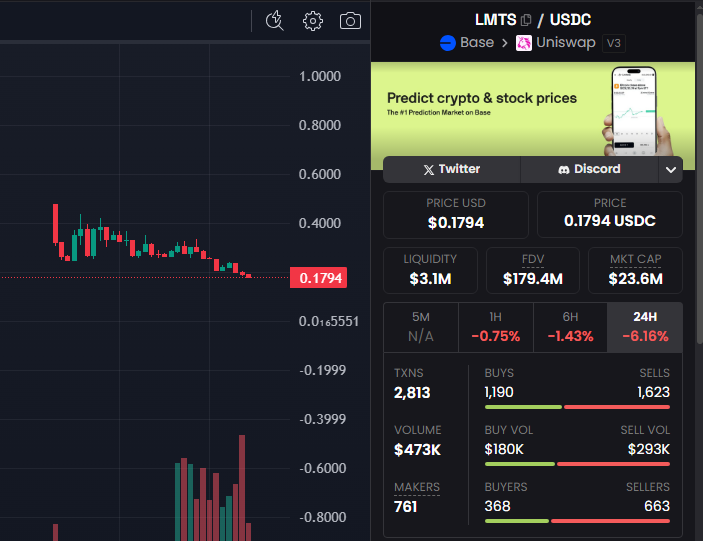Click the USDC quote token name

pos(570,20)
